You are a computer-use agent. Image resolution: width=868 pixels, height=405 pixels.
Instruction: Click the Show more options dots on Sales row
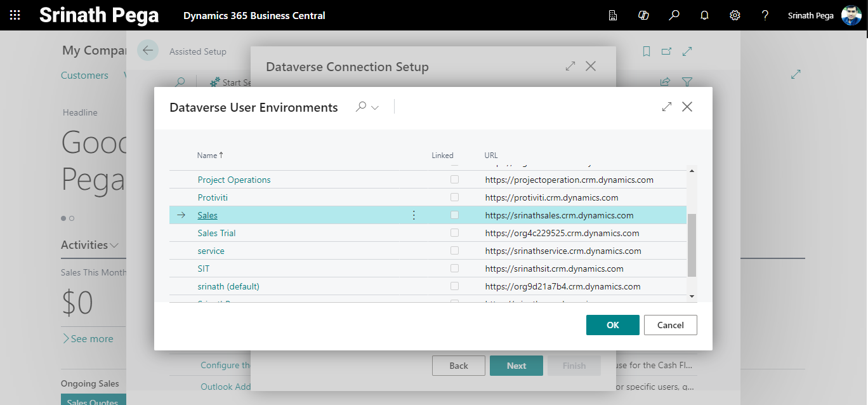tap(414, 215)
